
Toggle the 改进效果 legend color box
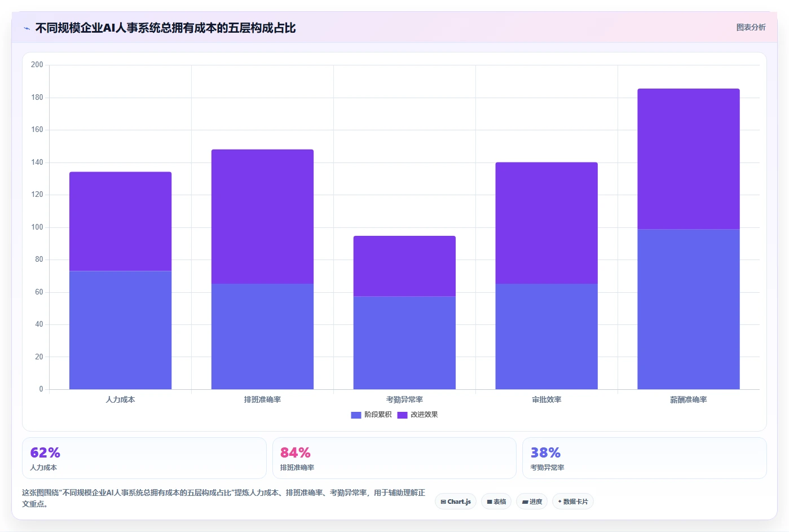[402, 415]
